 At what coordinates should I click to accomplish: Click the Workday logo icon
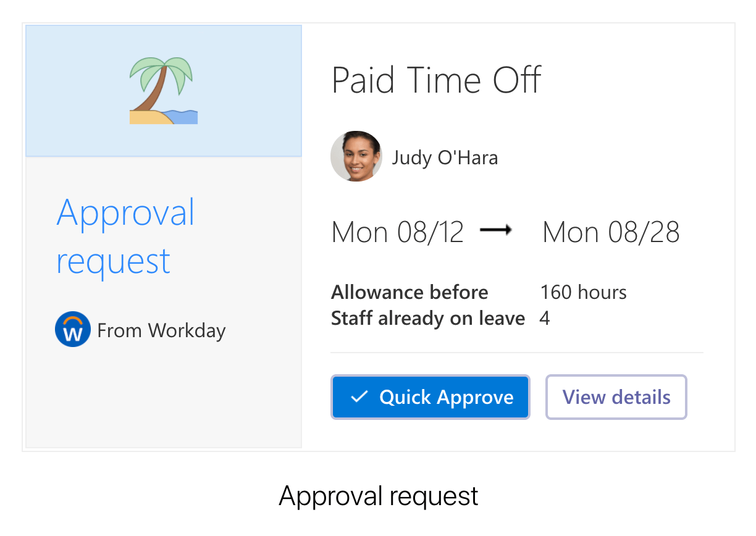72,330
